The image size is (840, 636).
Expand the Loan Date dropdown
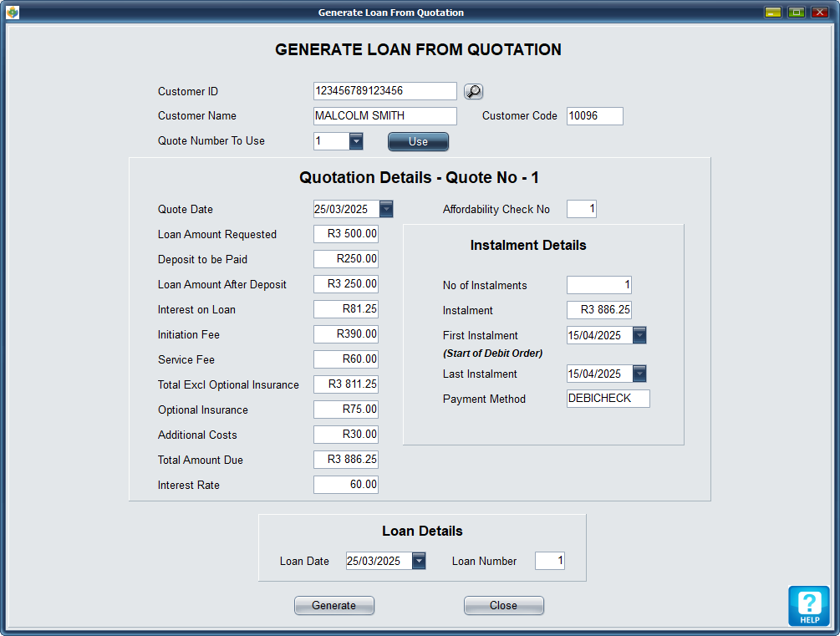coord(419,561)
